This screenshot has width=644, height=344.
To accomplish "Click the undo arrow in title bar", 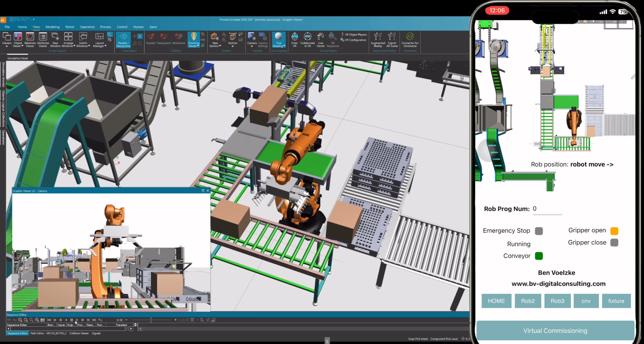I will (30, 19).
